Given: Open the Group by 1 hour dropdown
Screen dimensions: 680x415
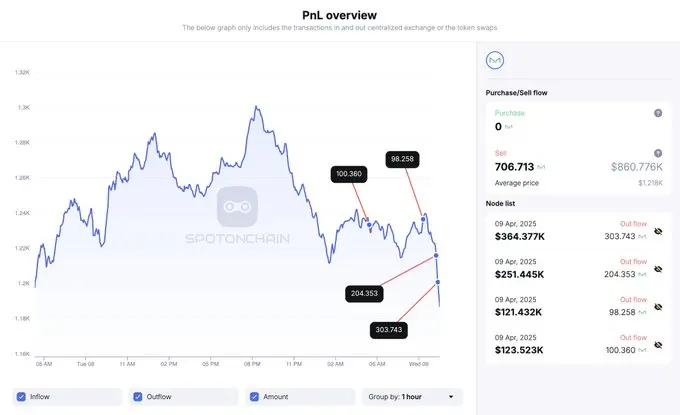Looking at the screenshot, I should (412, 397).
